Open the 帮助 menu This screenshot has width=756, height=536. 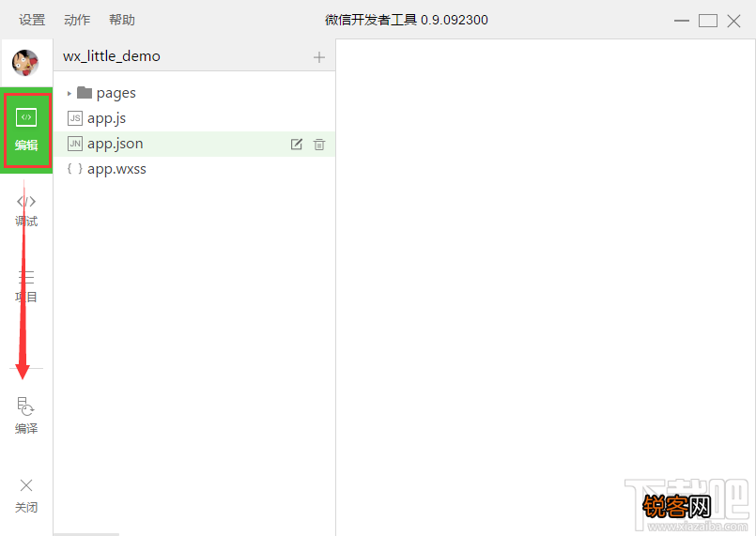coord(122,20)
